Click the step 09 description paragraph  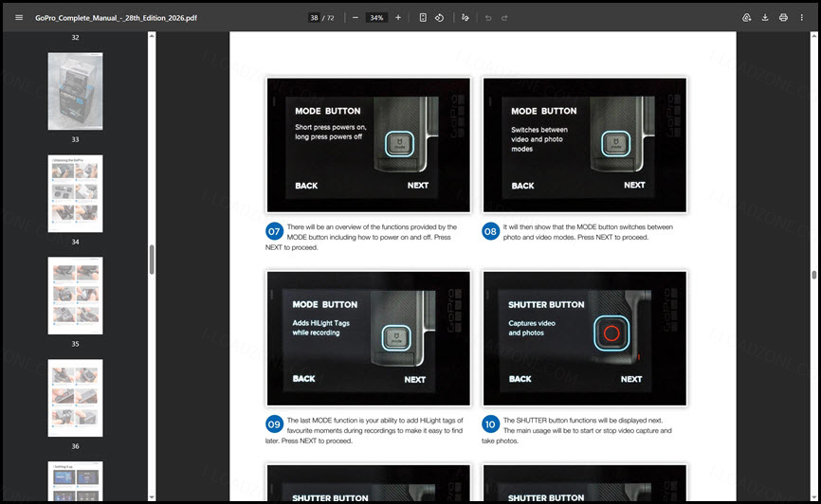364,430
